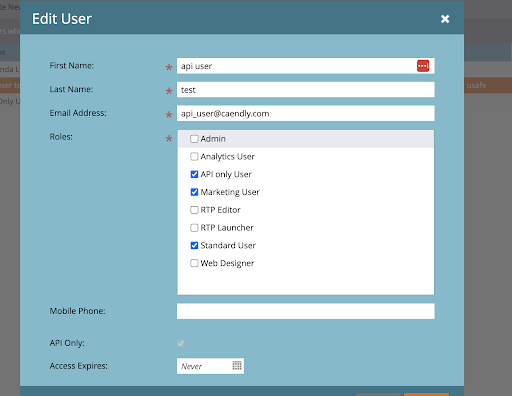This screenshot has height=396, width=512.
Task: Uncheck the API only User role
Action: pyautogui.click(x=194, y=174)
